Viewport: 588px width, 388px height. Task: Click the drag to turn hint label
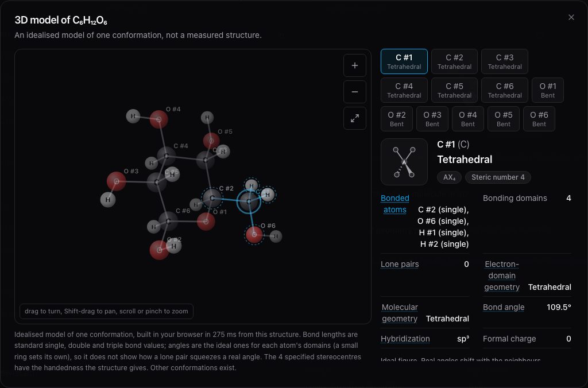(x=106, y=311)
